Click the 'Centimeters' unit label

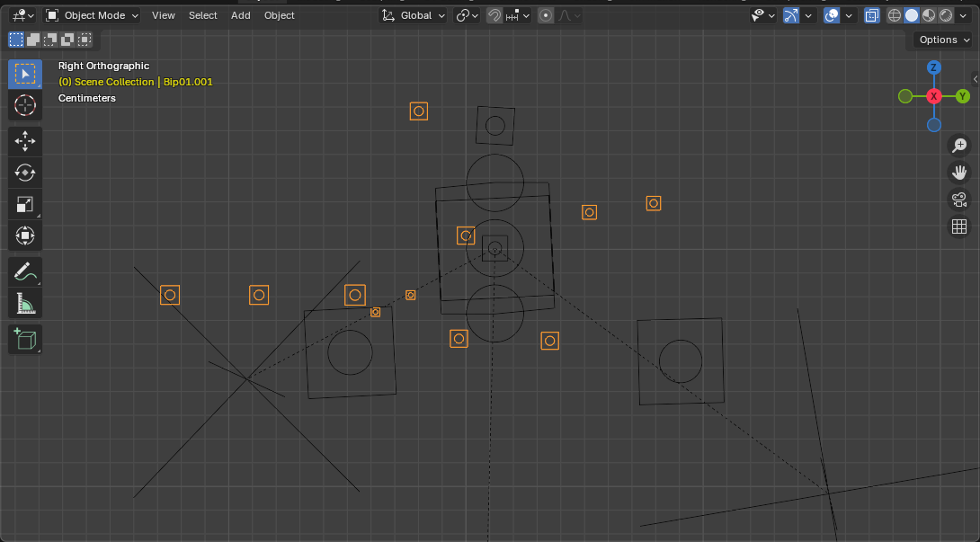pos(87,98)
